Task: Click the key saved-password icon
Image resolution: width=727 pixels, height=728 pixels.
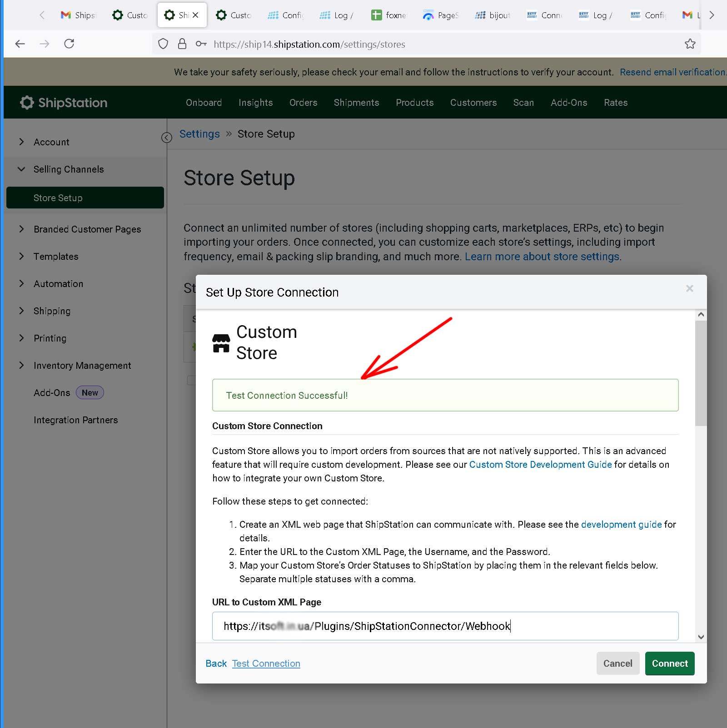Action: point(201,44)
